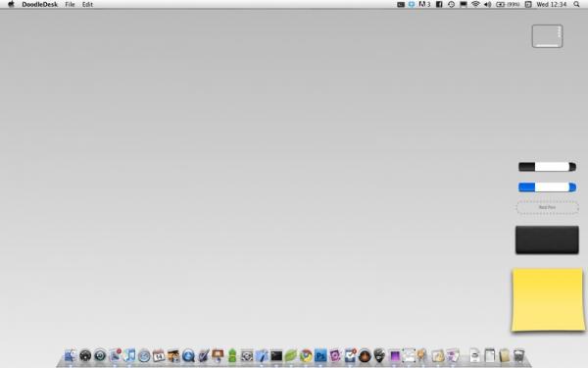
Task: Click the Gmail notifier icon showing 3
Action: [x=424, y=5]
